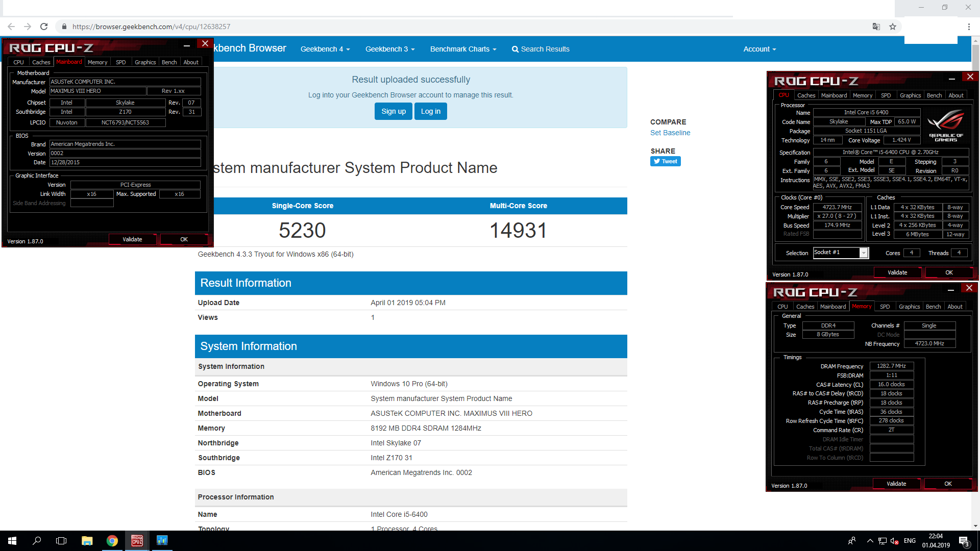The height and width of the screenshot is (551, 980).
Task: Click the muted volume tray icon
Action: pos(894,541)
